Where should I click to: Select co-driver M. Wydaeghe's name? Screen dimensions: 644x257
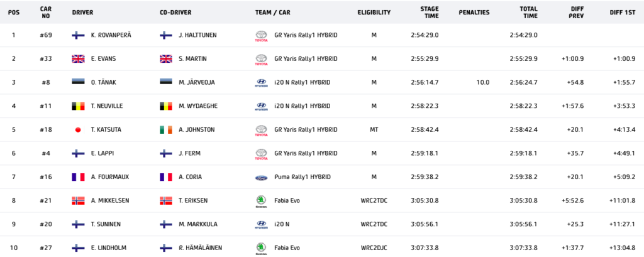point(199,106)
